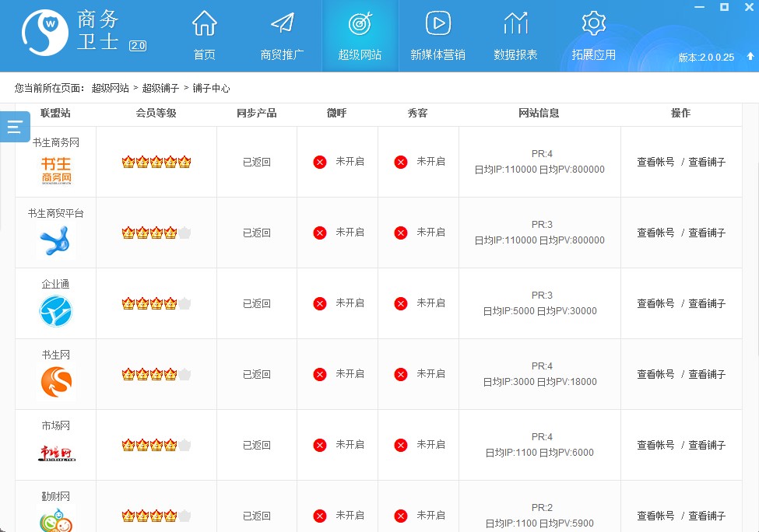Expand the left sidebar hamburger menu
Screen dimensions: 759x532
tap(15, 127)
